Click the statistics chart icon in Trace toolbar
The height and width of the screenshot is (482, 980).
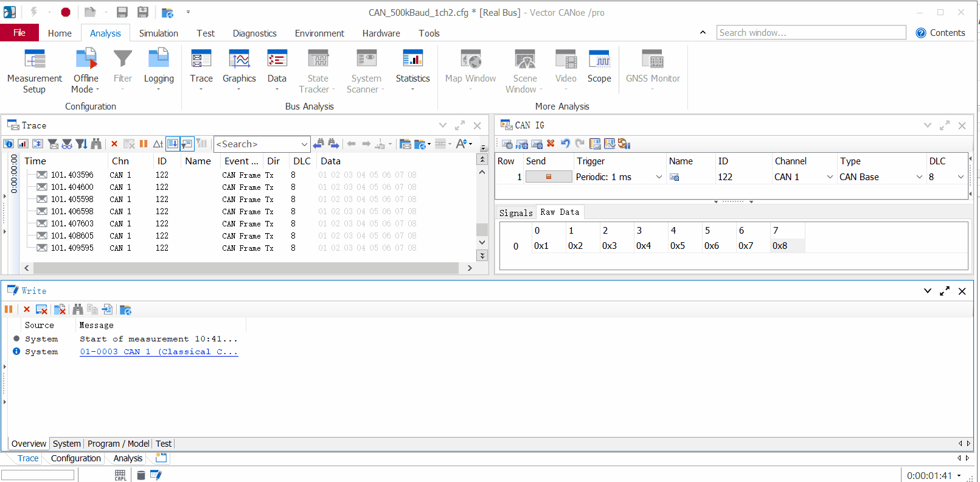pyautogui.click(x=23, y=144)
